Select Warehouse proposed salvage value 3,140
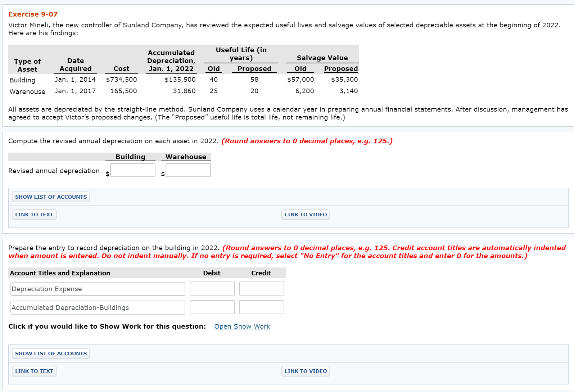This screenshot has height=392, width=574. click(x=348, y=91)
